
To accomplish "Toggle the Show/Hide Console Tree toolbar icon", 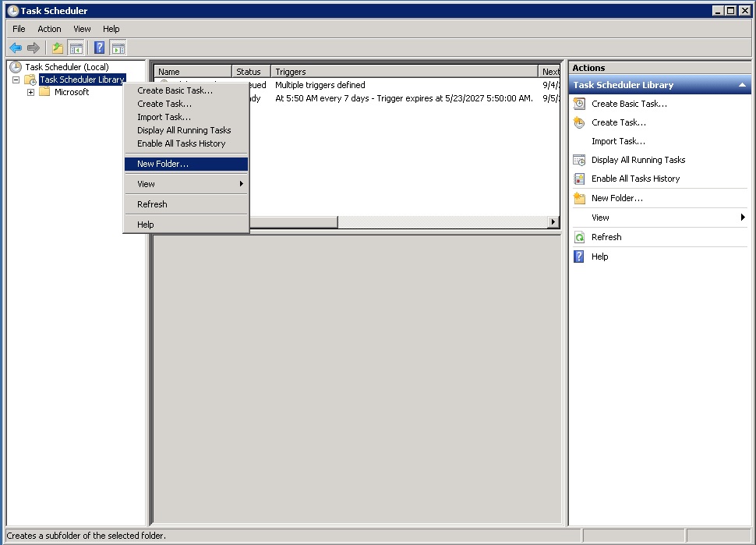I will coord(76,48).
